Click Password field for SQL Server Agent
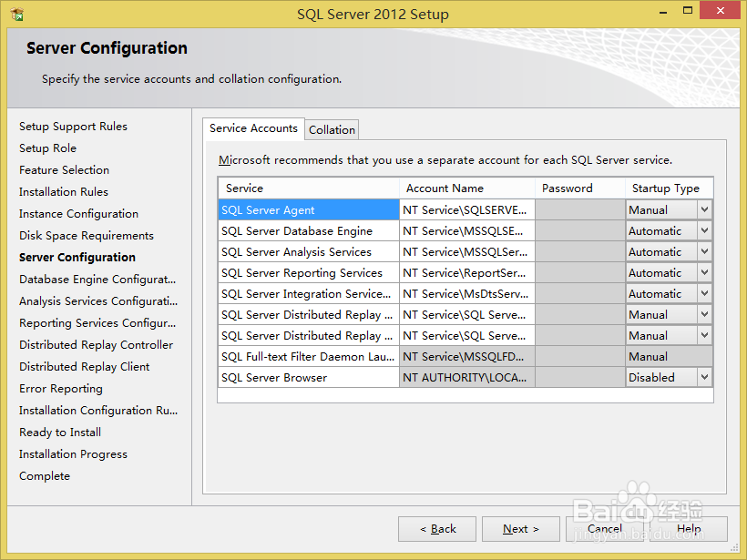Image resolution: width=747 pixels, height=560 pixels. pyautogui.click(x=580, y=209)
